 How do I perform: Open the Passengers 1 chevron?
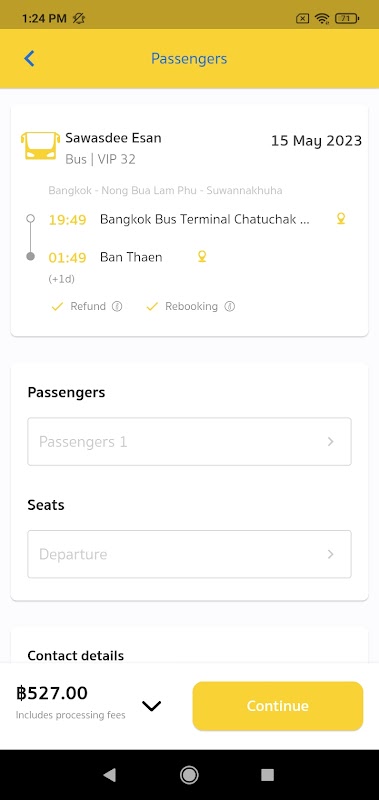point(331,442)
